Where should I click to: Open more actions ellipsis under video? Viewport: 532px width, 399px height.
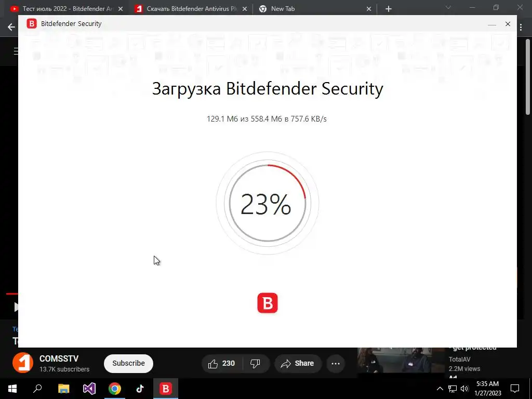click(x=336, y=363)
